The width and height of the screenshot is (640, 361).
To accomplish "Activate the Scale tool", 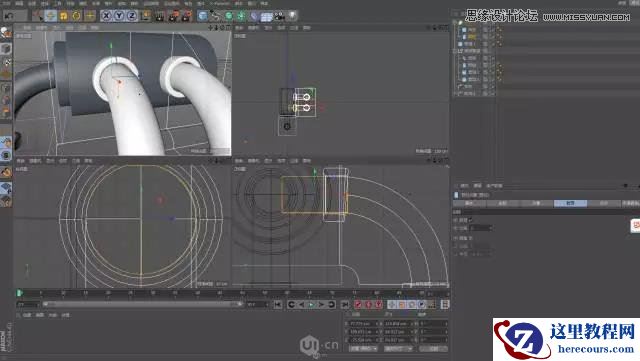I will pyautogui.click(x=63, y=16).
